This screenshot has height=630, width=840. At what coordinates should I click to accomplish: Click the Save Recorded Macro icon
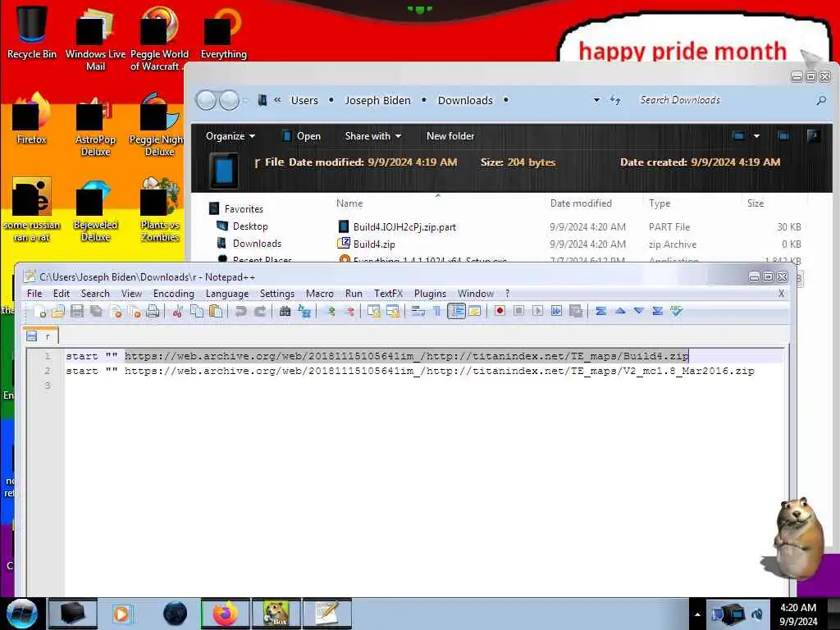coord(576,311)
